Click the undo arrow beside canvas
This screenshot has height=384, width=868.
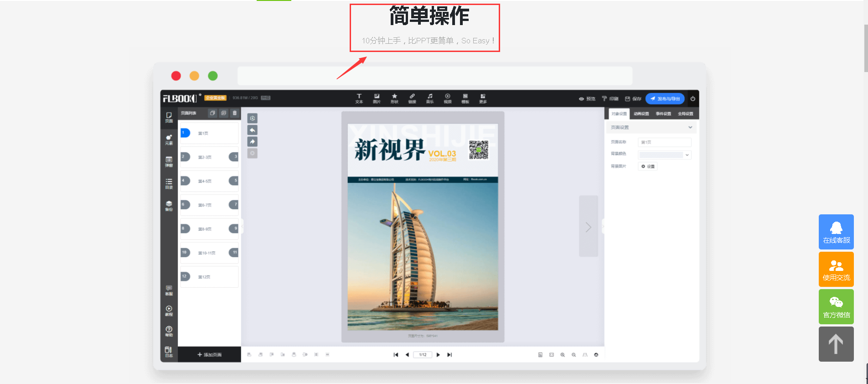click(252, 130)
